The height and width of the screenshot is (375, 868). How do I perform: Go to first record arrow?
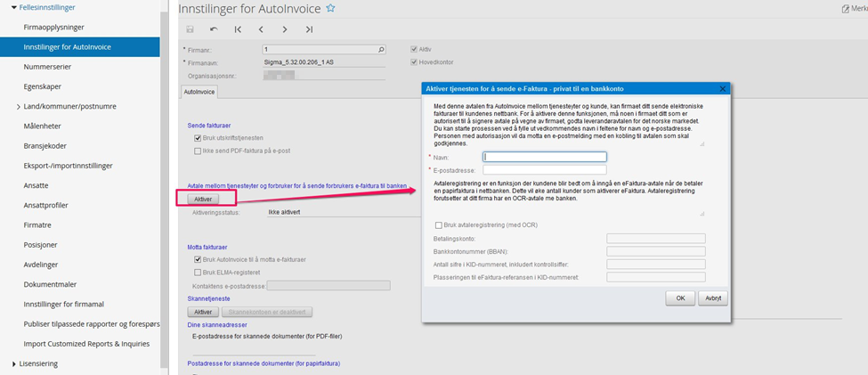[238, 30]
